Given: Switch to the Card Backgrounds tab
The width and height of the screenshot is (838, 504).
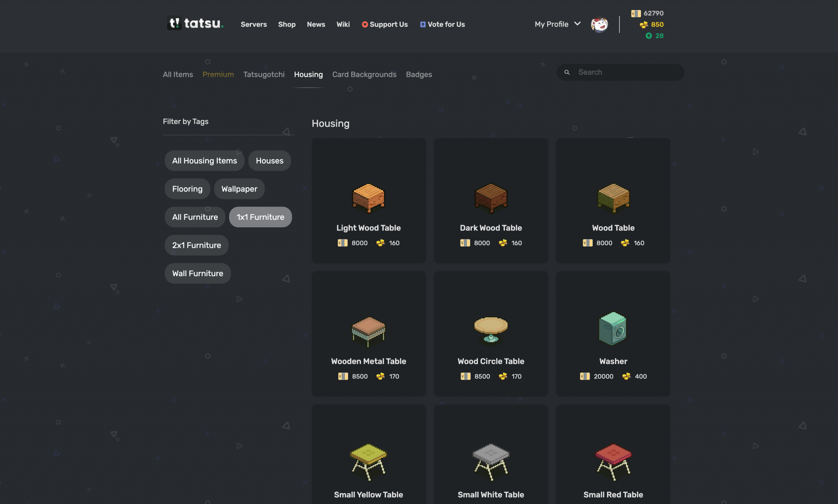Looking at the screenshot, I should point(364,75).
